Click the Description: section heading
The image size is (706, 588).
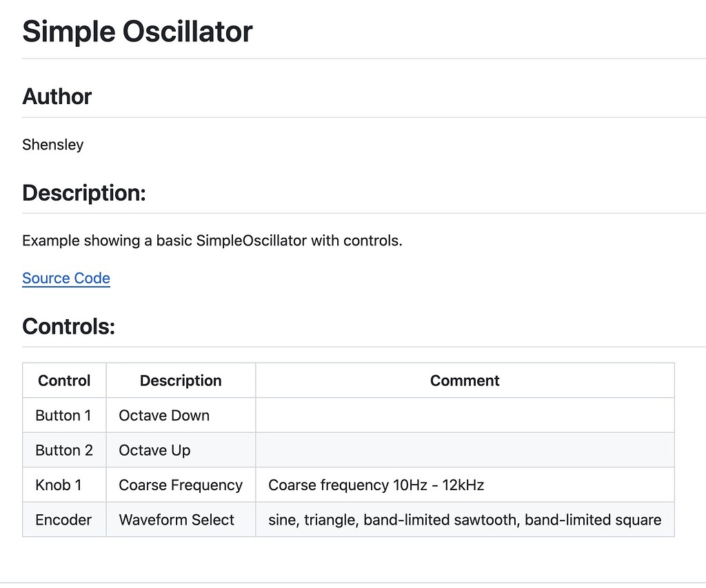pos(84,193)
